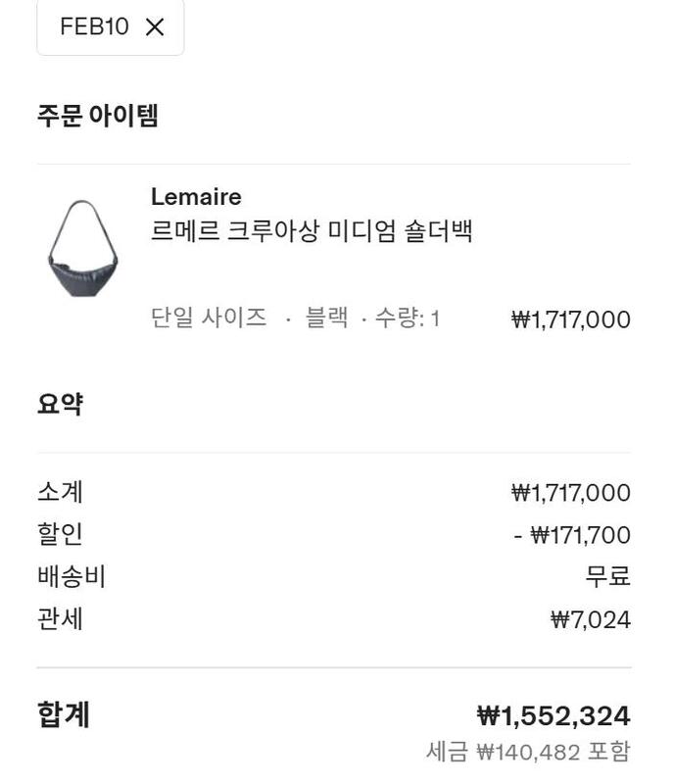Remove the FEB10 promo code with X

tap(155, 27)
